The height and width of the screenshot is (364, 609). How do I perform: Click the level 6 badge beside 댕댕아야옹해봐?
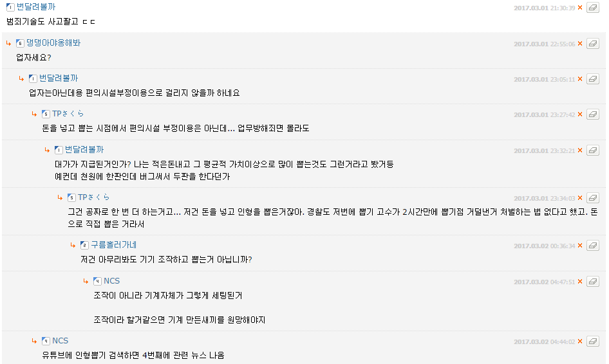point(20,43)
